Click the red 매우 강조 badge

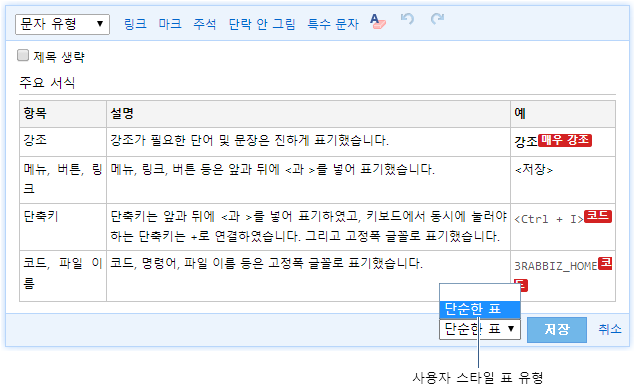tap(565, 141)
